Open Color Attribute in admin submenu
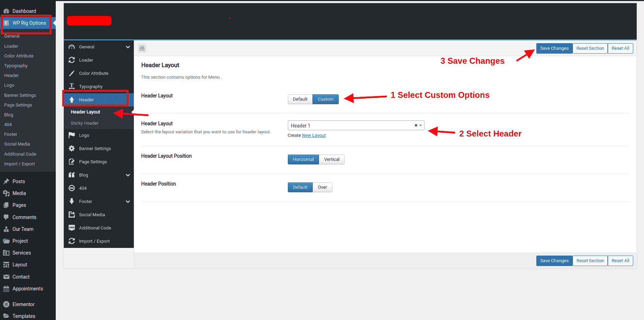The image size is (644, 320). point(19,56)
